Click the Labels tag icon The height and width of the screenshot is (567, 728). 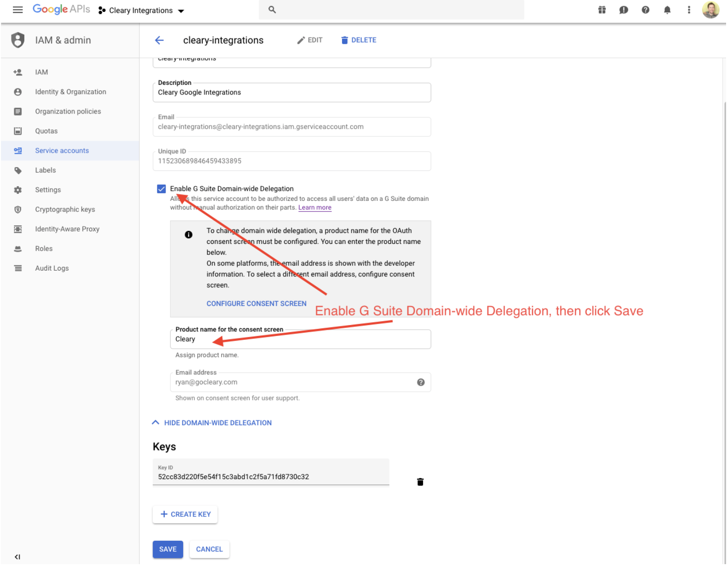tap(18, 170)
